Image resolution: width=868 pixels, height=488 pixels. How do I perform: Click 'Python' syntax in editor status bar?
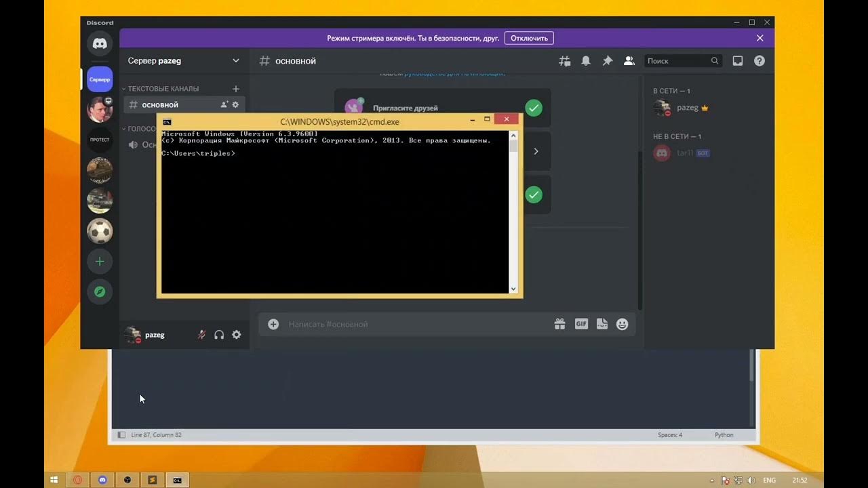click(x=724, y=435)
